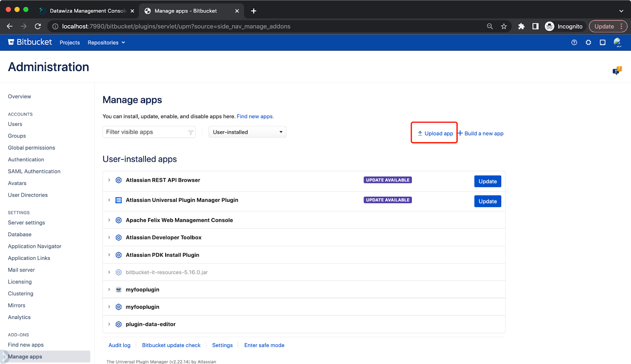Select Manage apps in the sidebar
The width and height of the screenshot is (631, 364).
coord(45,357)
